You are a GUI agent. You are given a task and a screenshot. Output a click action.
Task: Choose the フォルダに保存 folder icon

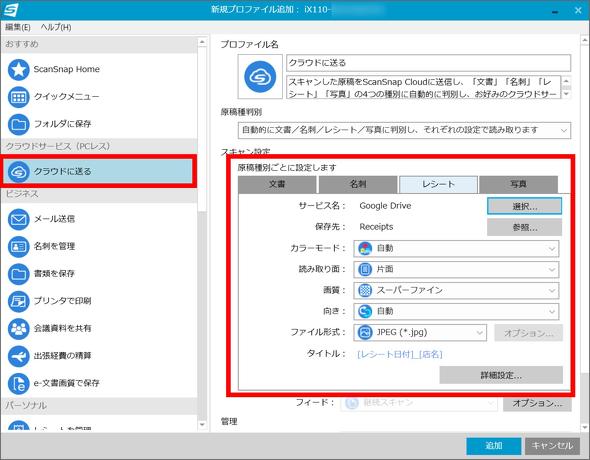(18, 124)
